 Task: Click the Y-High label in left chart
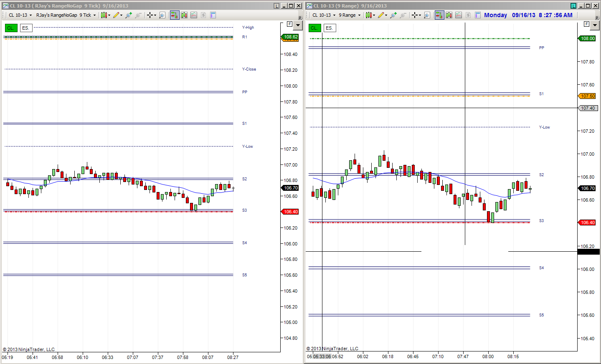tap(248, 28)
